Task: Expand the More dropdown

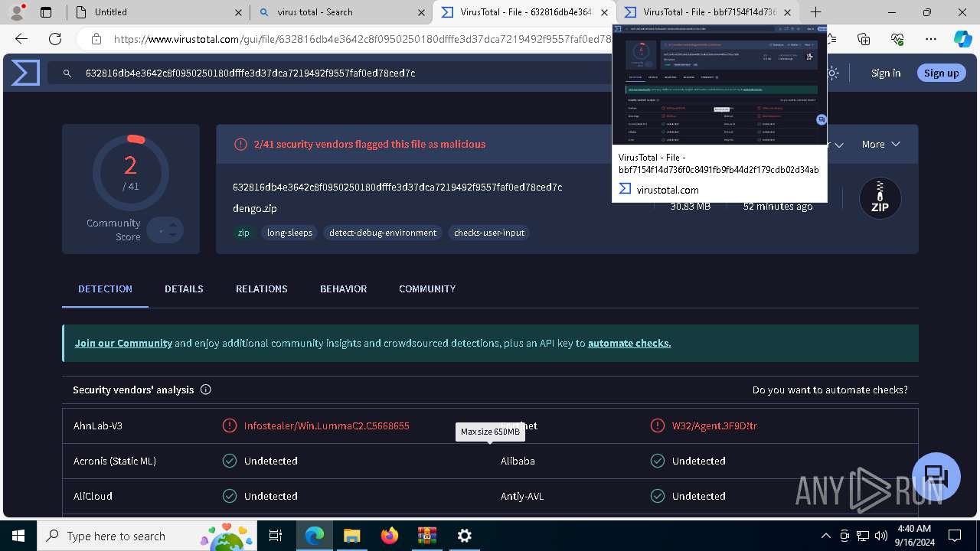Action: 880,144
